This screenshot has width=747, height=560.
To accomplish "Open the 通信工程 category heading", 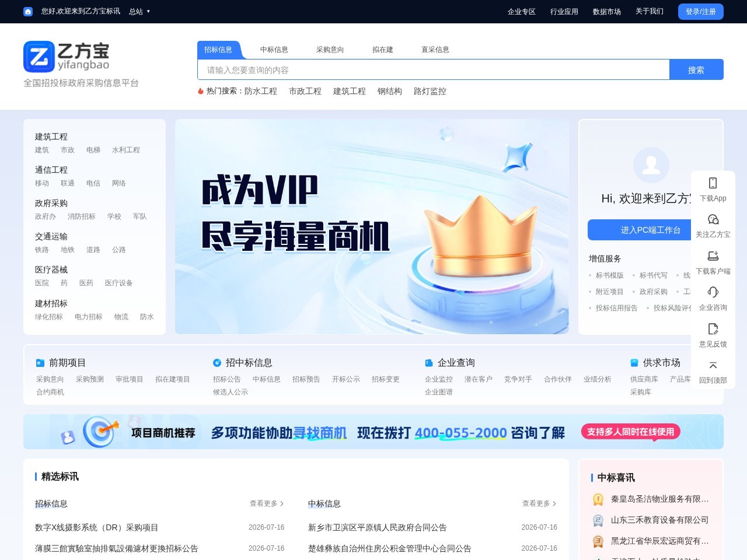I will coord(51,170).
